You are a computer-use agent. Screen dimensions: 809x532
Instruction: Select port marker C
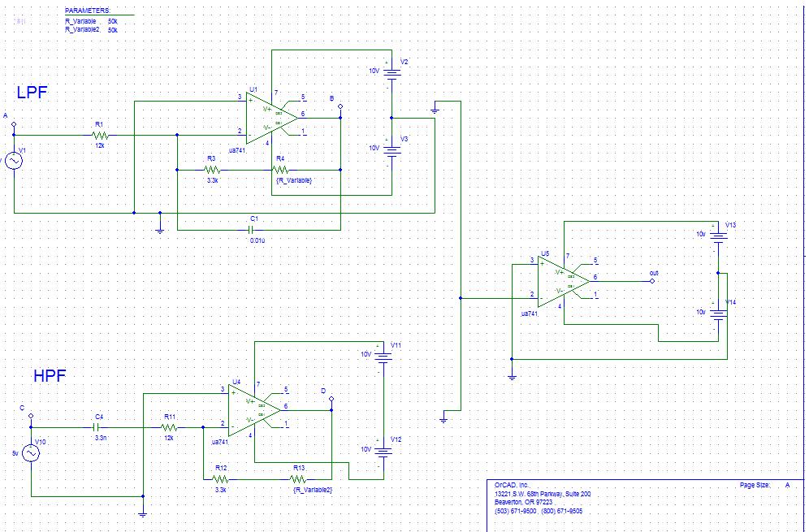click(x=31, y=415)
